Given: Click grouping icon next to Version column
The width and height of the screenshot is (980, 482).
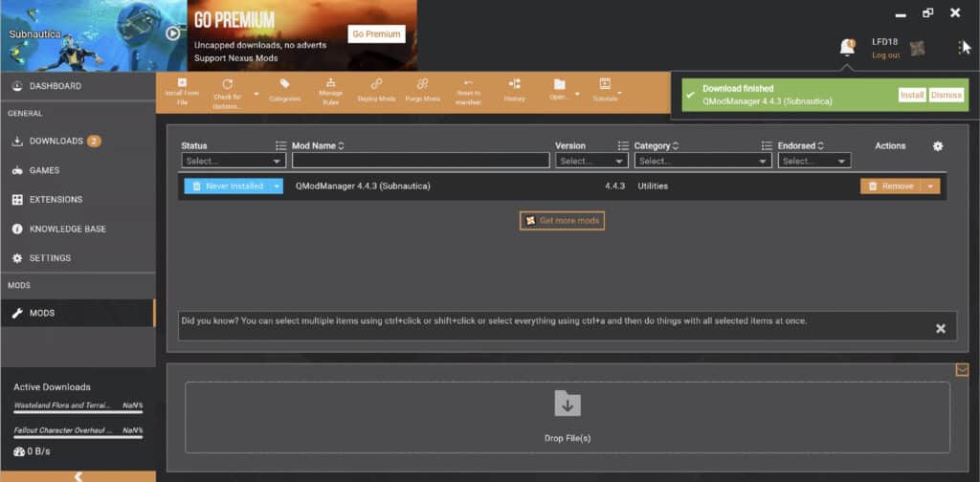Looking at the screenshot, I should [623, 145].
